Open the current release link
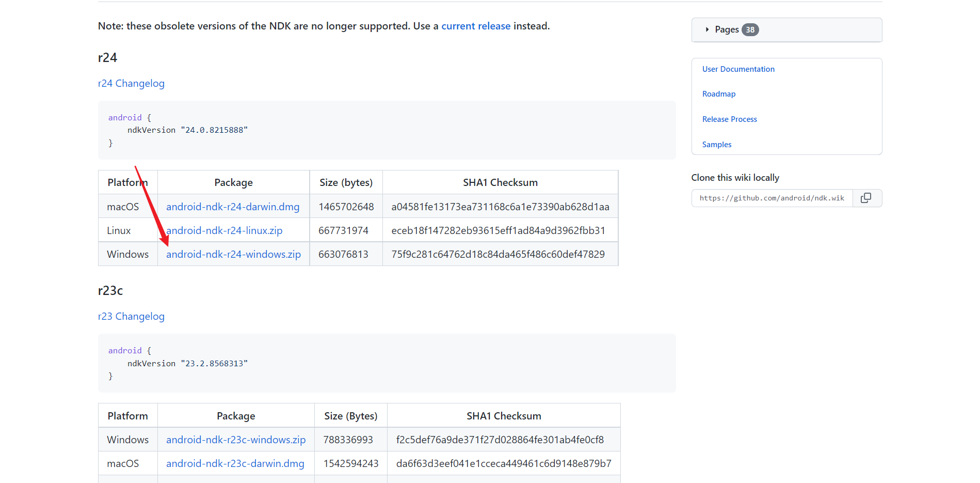 pos(475,26)
